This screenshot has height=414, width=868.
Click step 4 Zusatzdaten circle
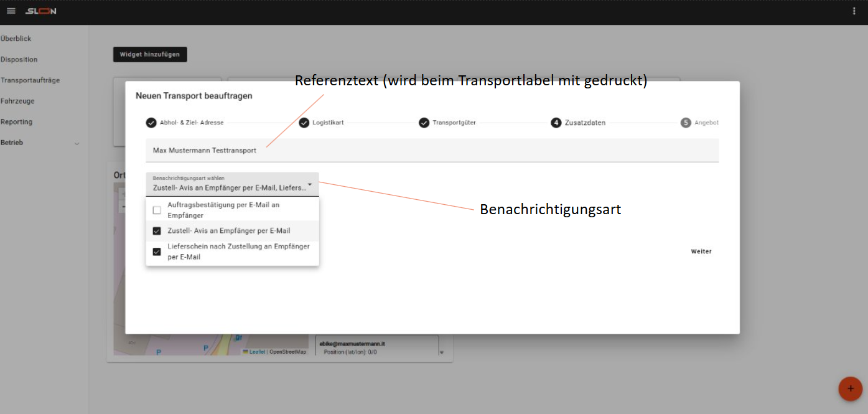(x=556, y=123)
